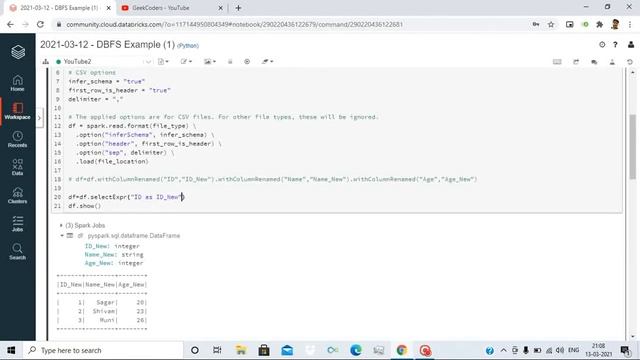Select the DBFS Example browser tab
640x360 pixels.
click(x=59, y=8)
